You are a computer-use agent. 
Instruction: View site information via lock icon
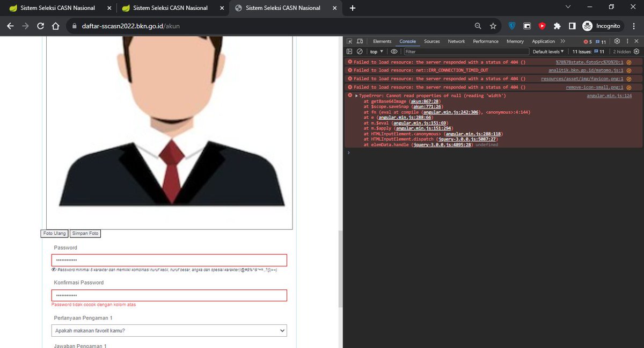(75, 26)
